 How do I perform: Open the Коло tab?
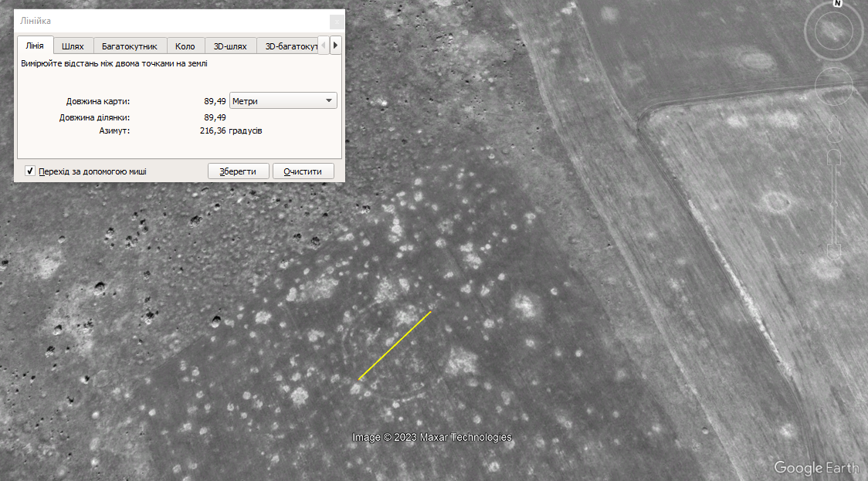[185, 46]
